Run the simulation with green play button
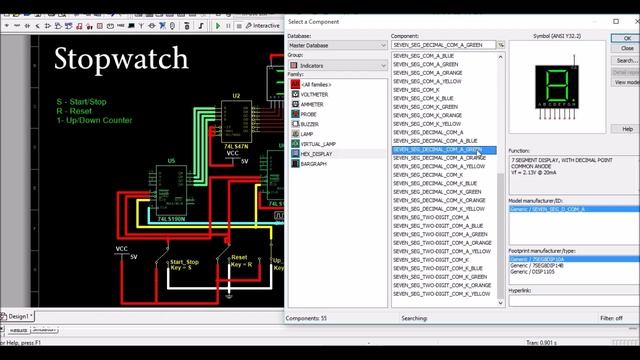 (218, 26)
